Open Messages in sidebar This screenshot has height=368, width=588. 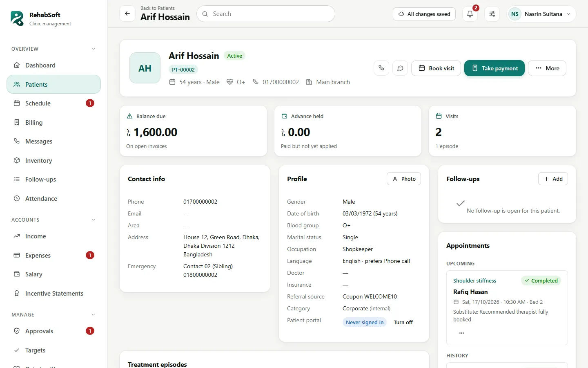[53, 141]
